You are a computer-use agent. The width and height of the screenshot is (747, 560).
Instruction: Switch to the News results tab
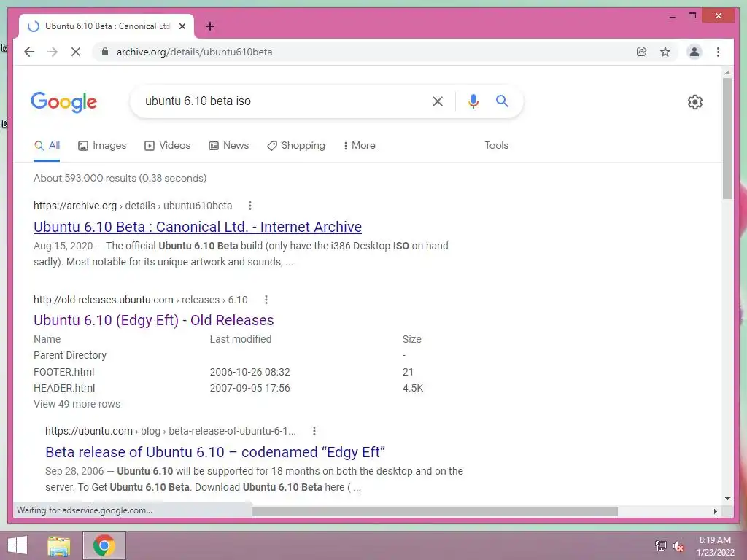(x=228, y=146)
